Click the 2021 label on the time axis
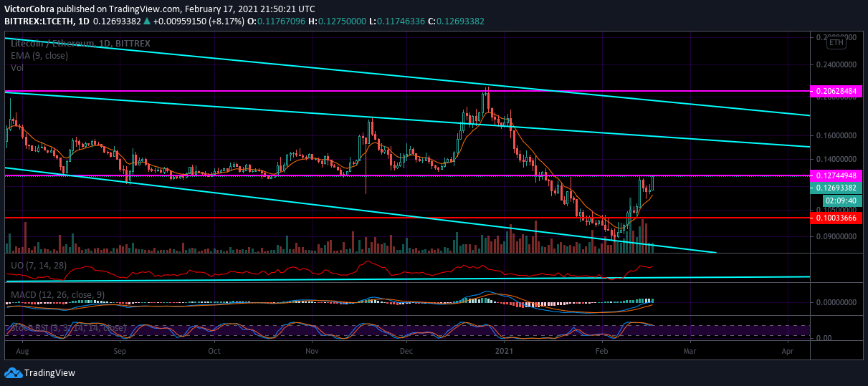This screenshot has height=386, width=868. (505, 352)
